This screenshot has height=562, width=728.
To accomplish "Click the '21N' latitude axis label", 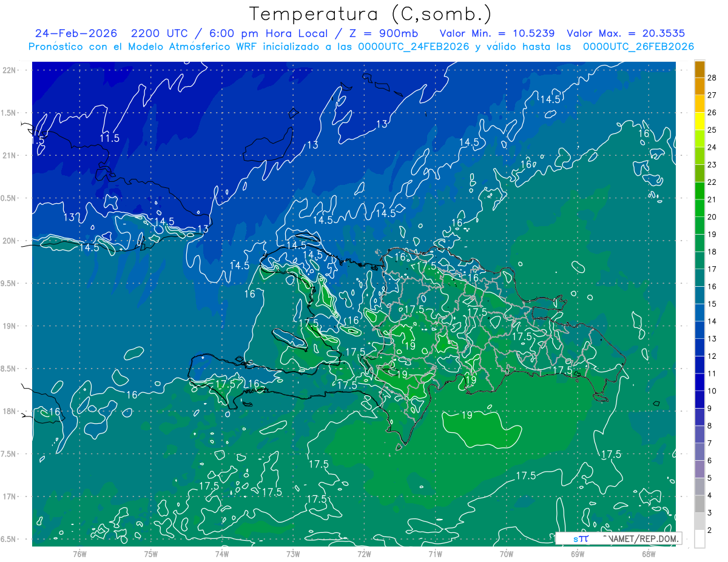I will click(9, 155).
